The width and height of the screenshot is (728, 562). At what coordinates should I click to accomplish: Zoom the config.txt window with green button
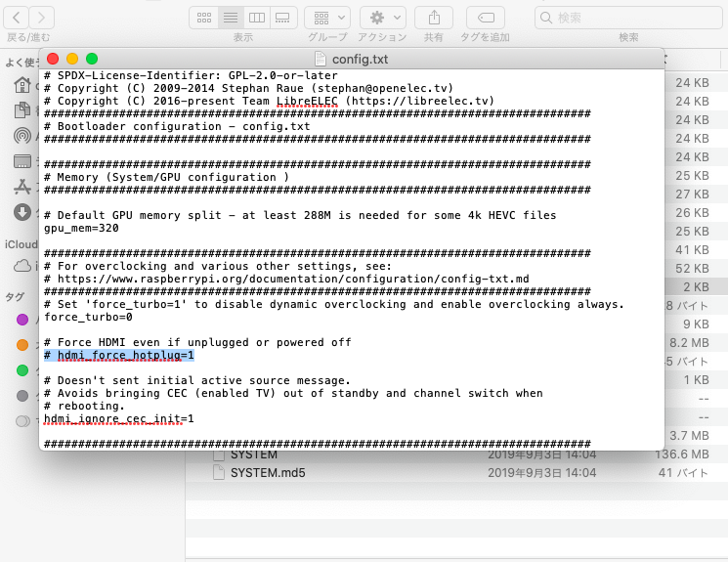[x=92, y=59]
